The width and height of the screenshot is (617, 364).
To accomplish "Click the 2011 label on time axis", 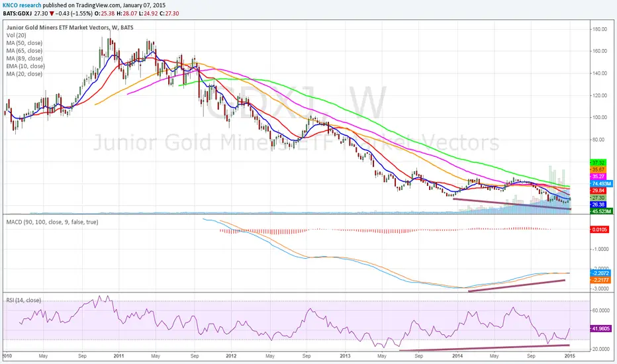I will 119,356.
